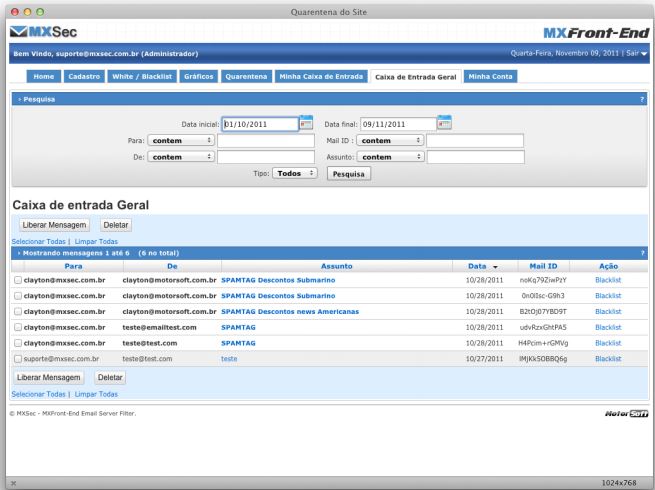Click the Pesquisa panel help question mark
Viewport: 655px width, 490px height.
coord(641,100)
